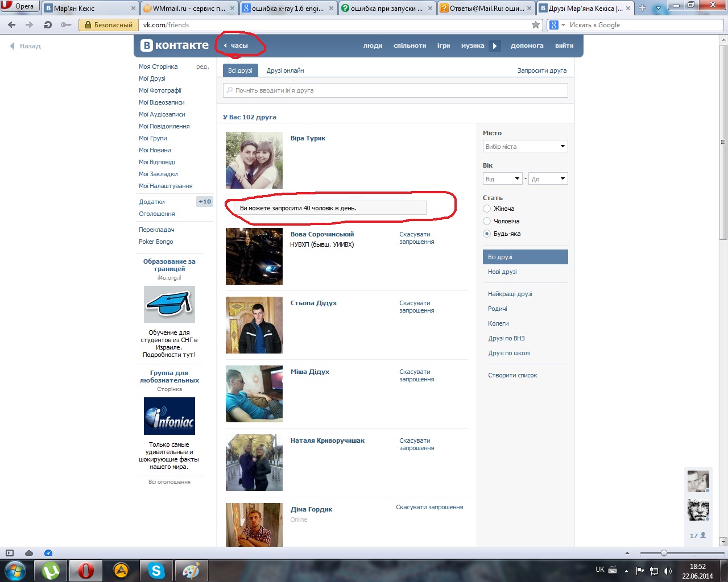Image resolution: width=728 pixels, height=582 pixels.
Task: Click the Створити список link
Action: coord(512,375)
